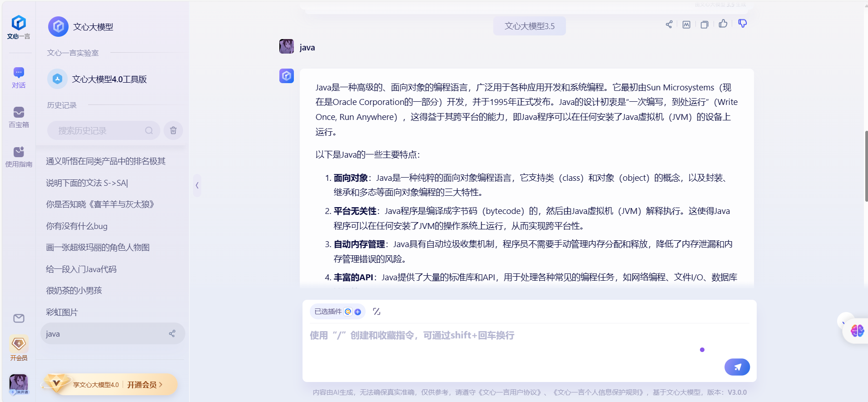
Task: Select 文心大模型4.0工具版 model
Action: click(x=97, y=79)
